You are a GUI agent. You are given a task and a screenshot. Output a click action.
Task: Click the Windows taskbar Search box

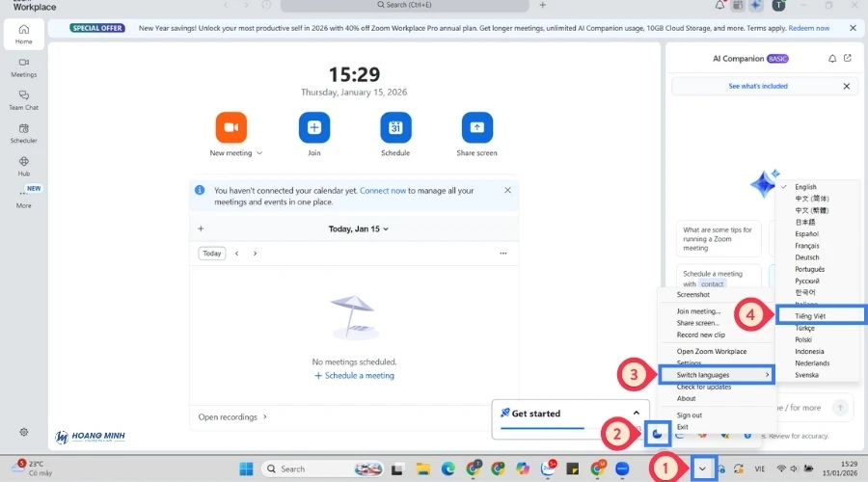pos(322,469)
